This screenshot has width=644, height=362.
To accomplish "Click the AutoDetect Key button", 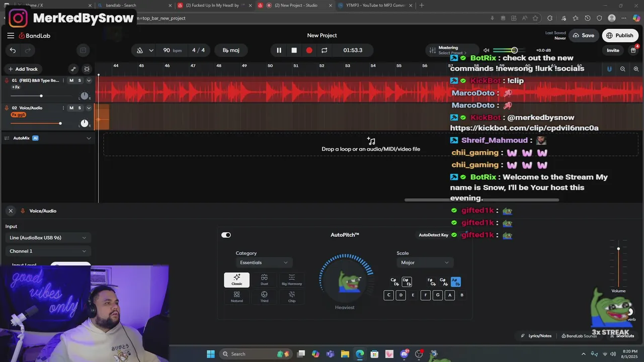I will (x=433, y=235).
